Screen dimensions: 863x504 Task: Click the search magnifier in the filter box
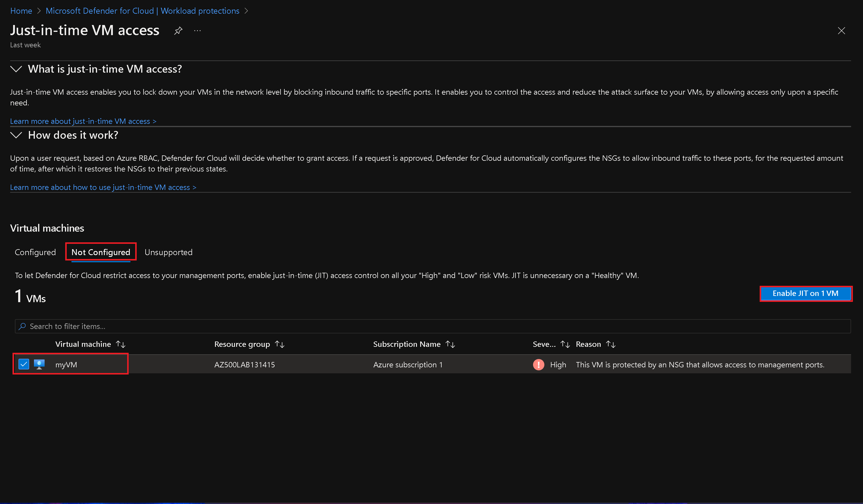[x=22, y=326]
